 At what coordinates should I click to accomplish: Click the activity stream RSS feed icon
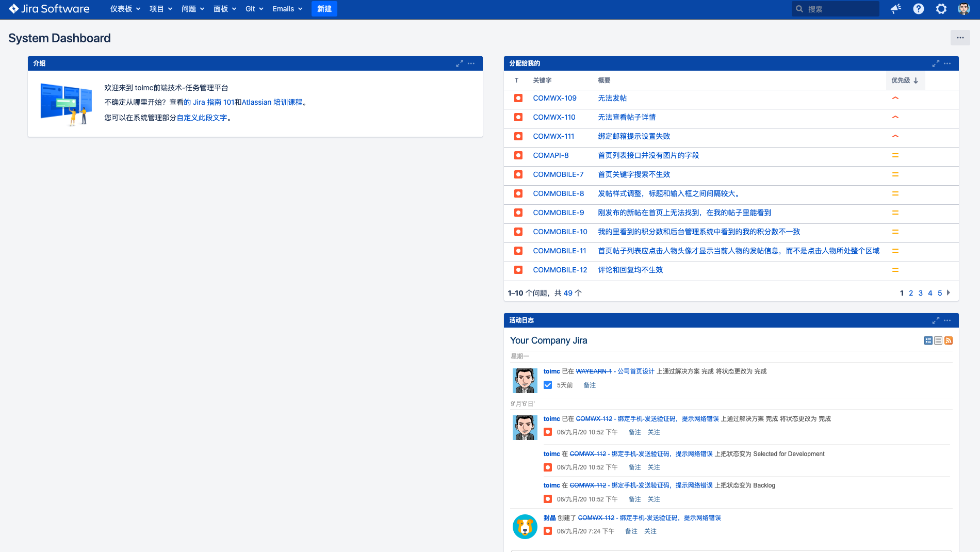coord(949,340)
